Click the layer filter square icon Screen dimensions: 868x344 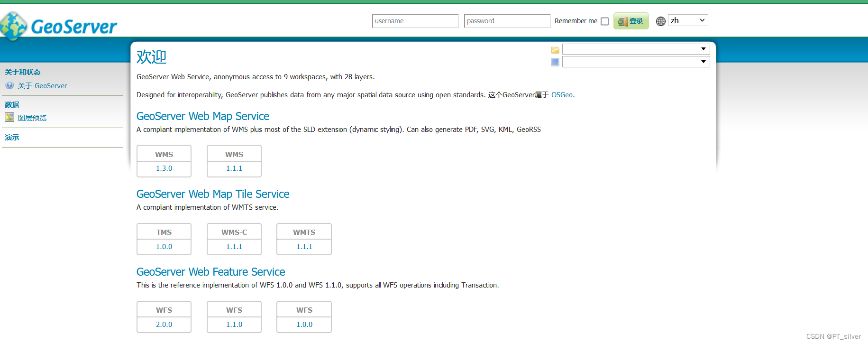[x=555, y=62]
